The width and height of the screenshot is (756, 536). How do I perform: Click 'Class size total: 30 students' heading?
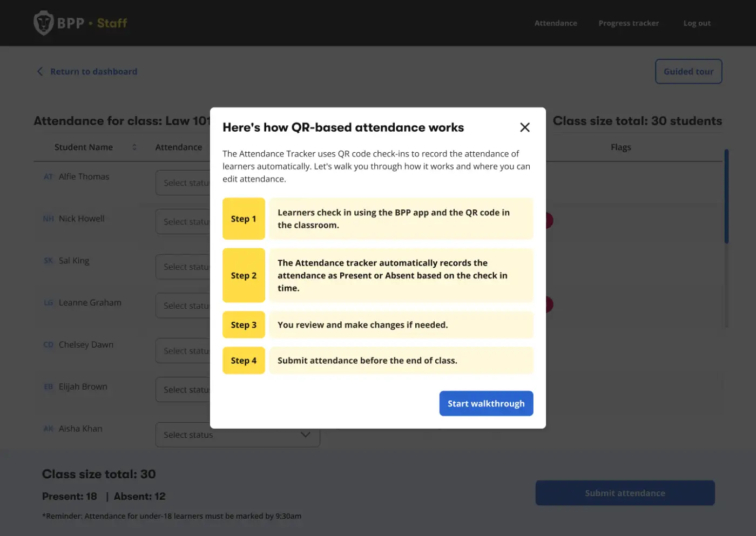637,121
